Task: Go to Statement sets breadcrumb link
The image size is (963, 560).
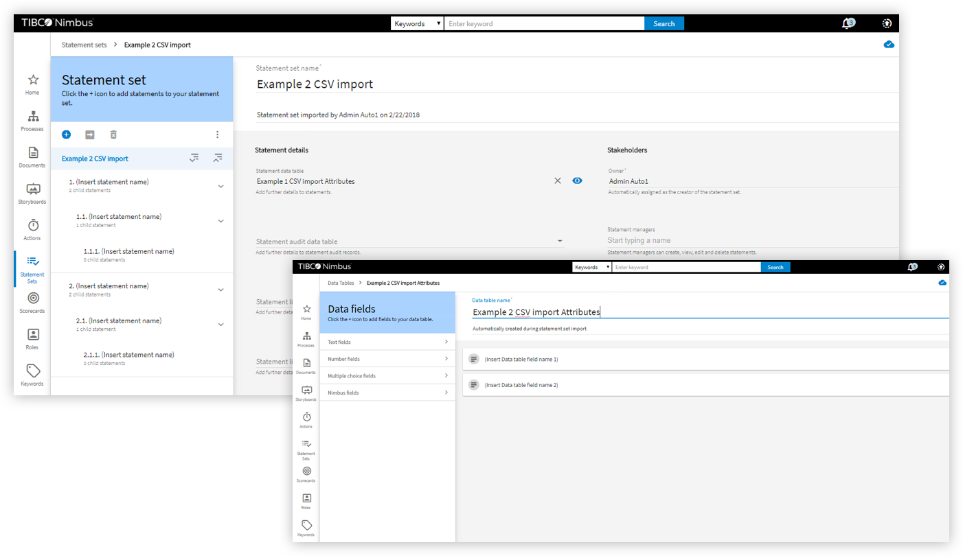Action: point(84,45)
